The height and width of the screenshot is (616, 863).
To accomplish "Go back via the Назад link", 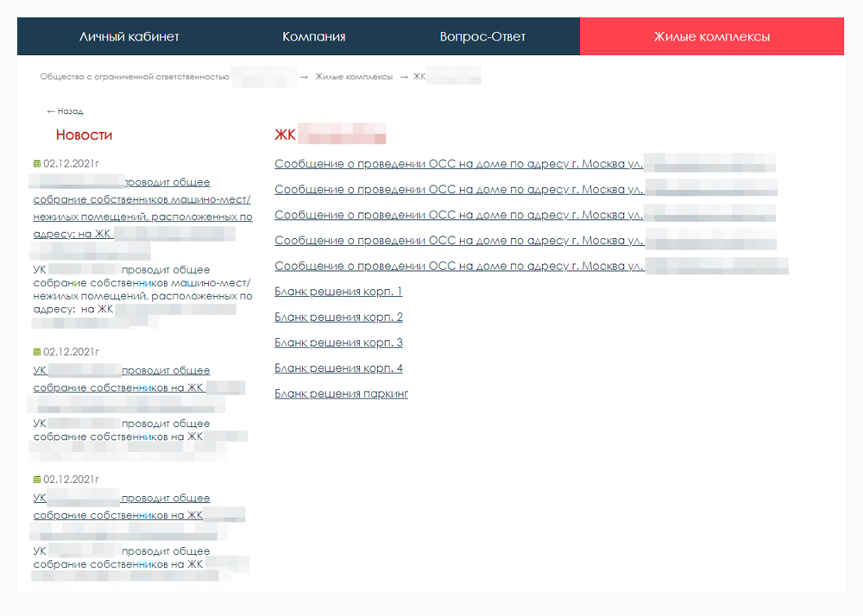I will (65, 111).
